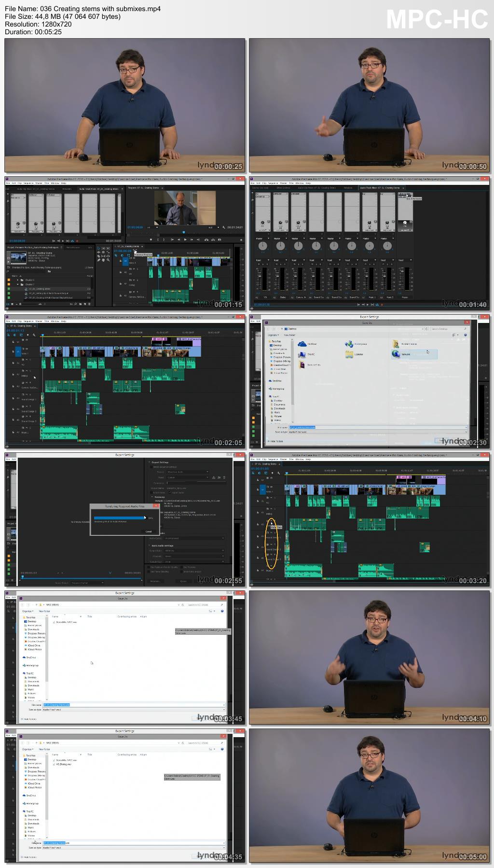This screenshot has height=868, width=494.
Task: Click the rendering progress bar in 00:02:55 frame
Action: [x=120, y=518]
